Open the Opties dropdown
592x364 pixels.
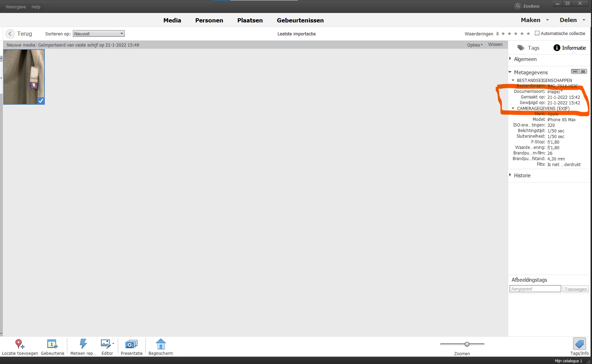(475, 45)
